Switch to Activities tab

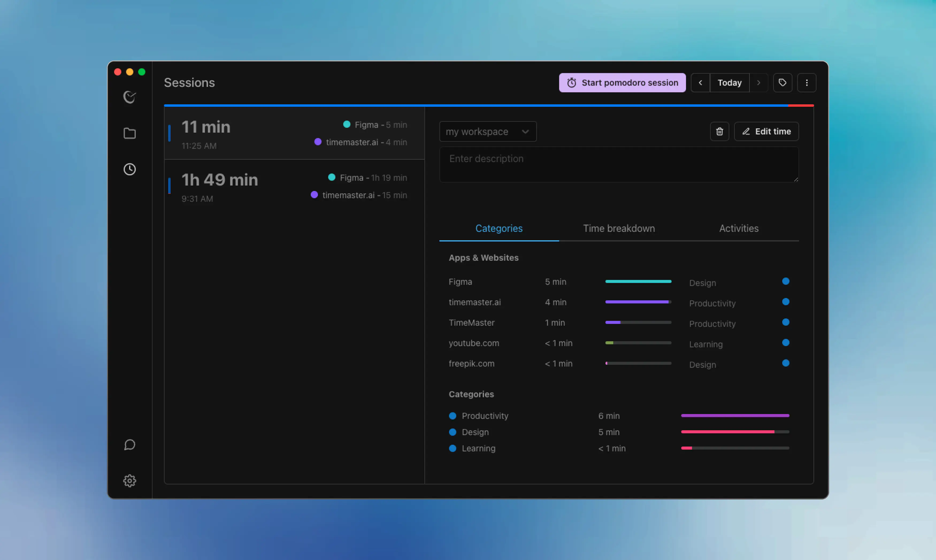pyautogui.click(x=739, y=228)
